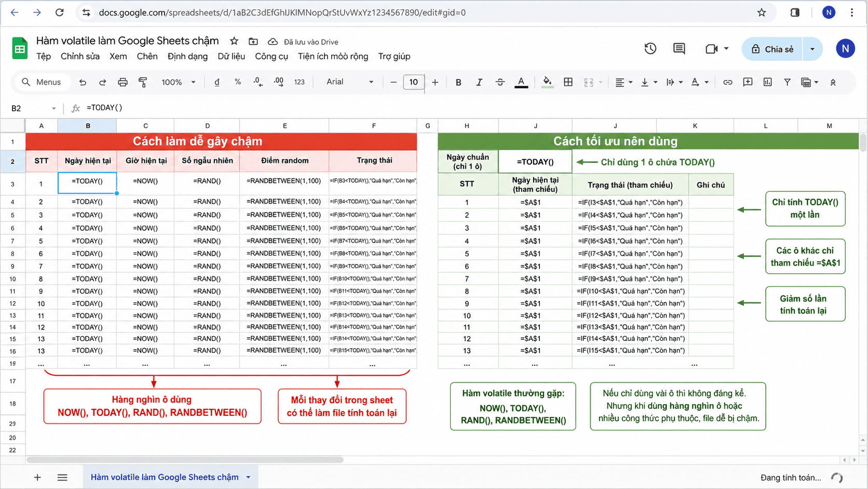The width and height of the screenshot is (868, 489).
Task: Click the cloud saved status icon
Action: pyautogui.click(x=273, y=42)
